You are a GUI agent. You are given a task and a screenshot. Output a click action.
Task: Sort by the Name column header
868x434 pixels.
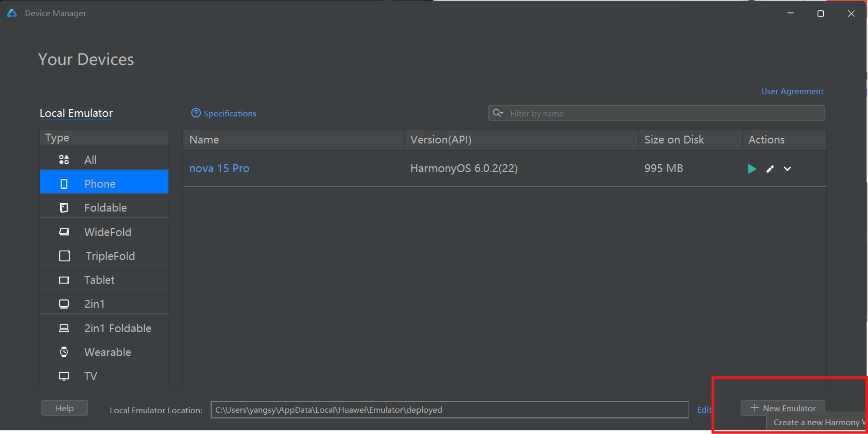(293, 140)
